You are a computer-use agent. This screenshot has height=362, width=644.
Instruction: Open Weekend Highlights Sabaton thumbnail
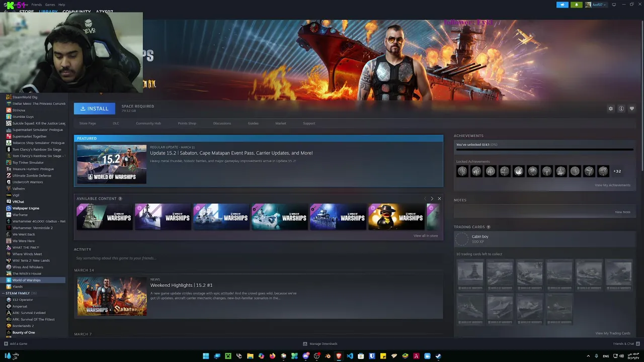tap(112, 296)
